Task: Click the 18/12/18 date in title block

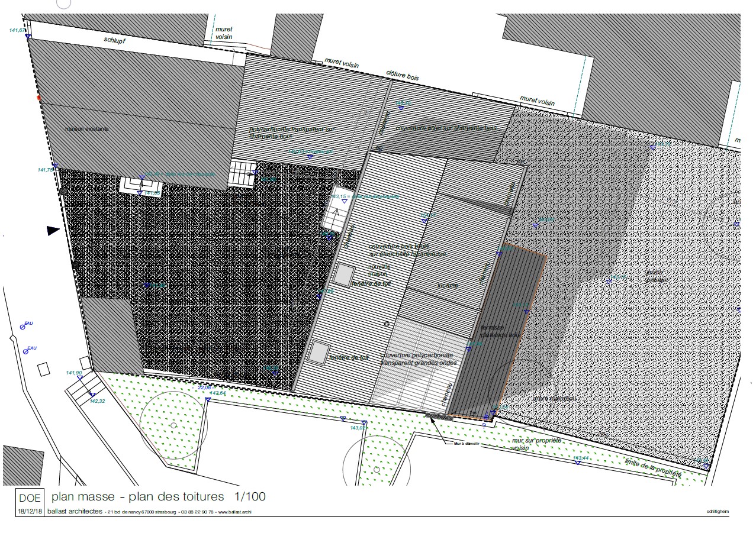Action: (x=30, y=511)
